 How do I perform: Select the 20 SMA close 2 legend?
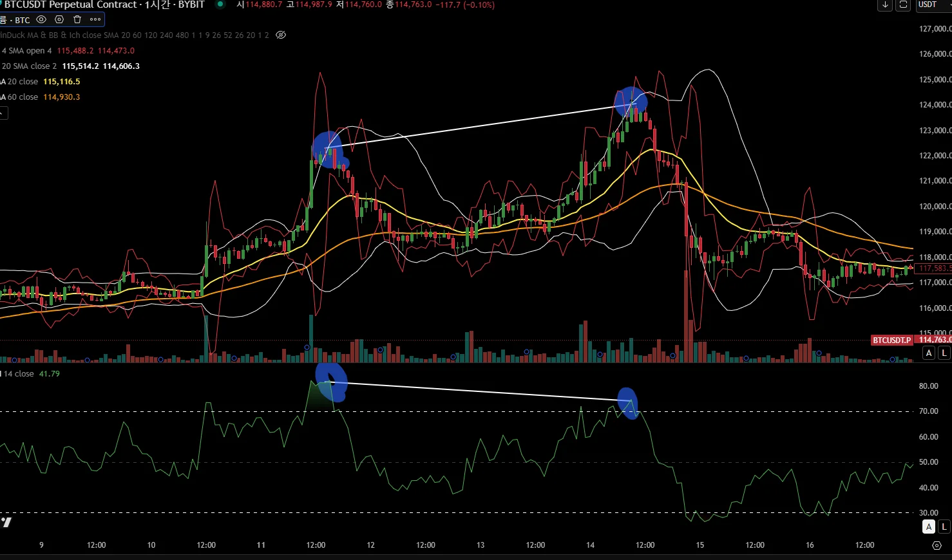(x=29, y=66)
